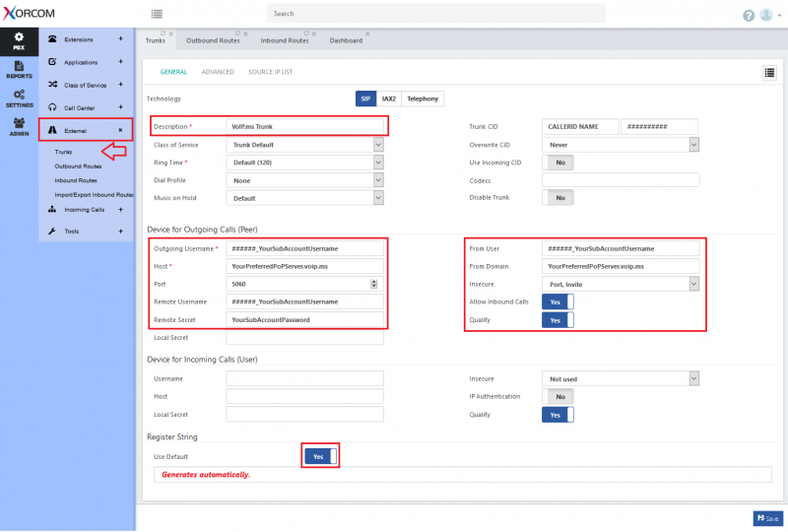Viewport: 788px width, 532px height.
Task: Expand Tools menu with plus
Action: pos(120,232)
